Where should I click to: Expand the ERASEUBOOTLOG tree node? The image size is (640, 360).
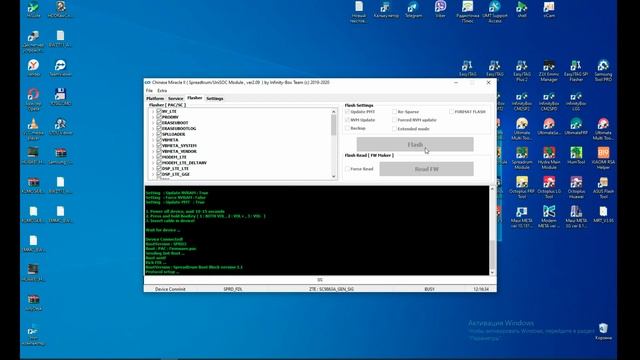pos(153,128)
